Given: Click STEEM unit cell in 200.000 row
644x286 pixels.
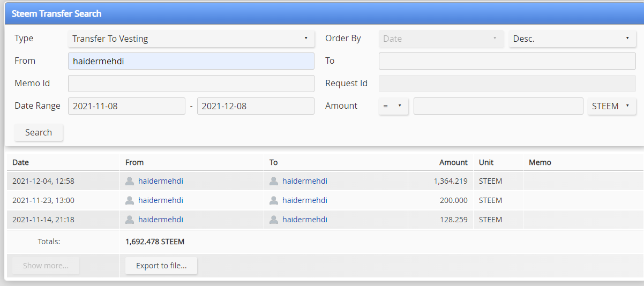Looking at the screenshot, I should (491, 200).
